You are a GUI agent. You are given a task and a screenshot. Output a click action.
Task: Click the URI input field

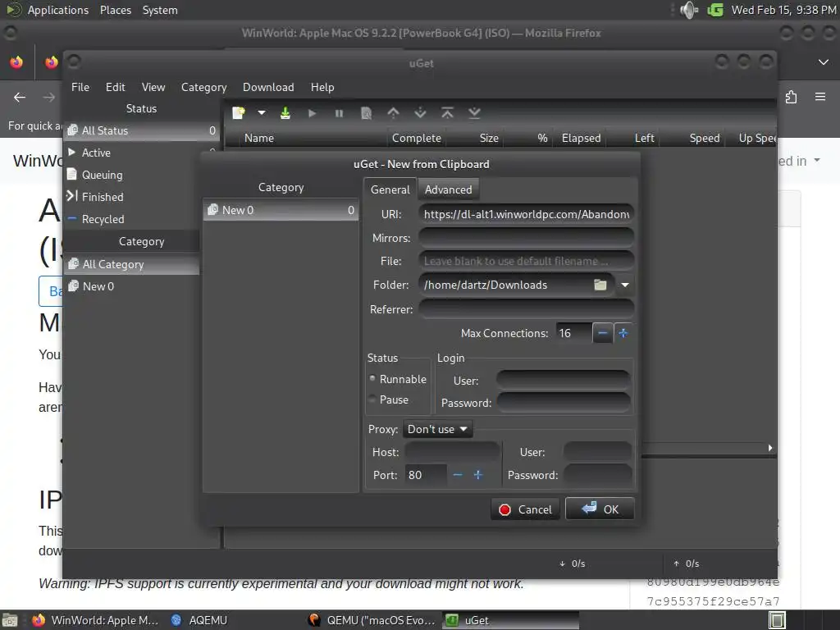526,214
